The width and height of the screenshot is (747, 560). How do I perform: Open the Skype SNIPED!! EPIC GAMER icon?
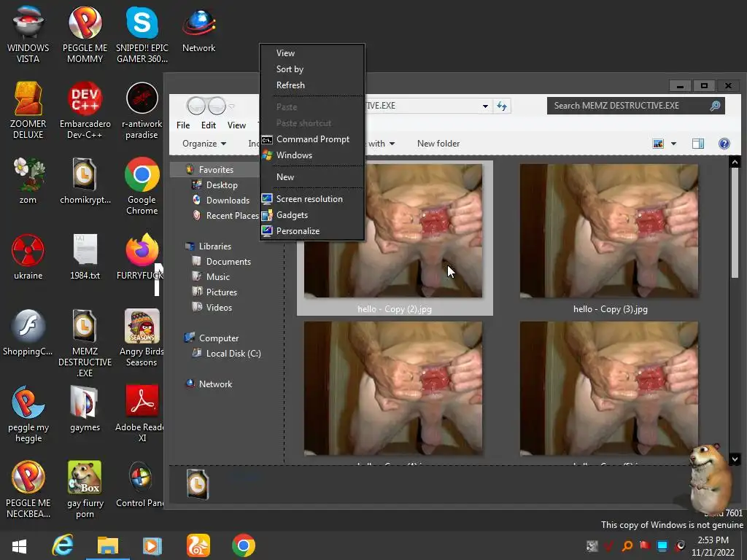tap(142, 34)
